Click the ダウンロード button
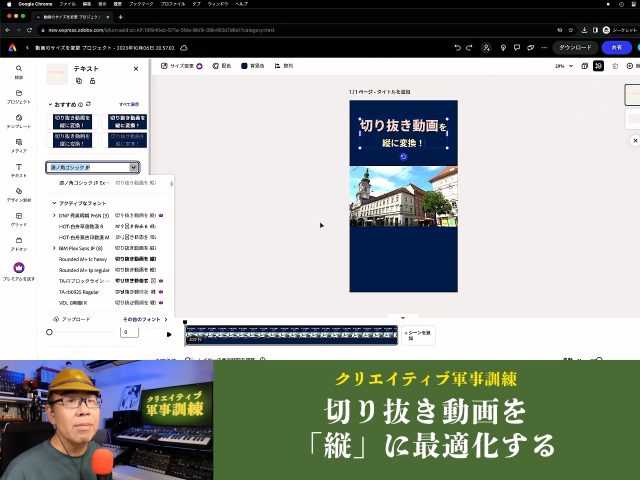 575,47
